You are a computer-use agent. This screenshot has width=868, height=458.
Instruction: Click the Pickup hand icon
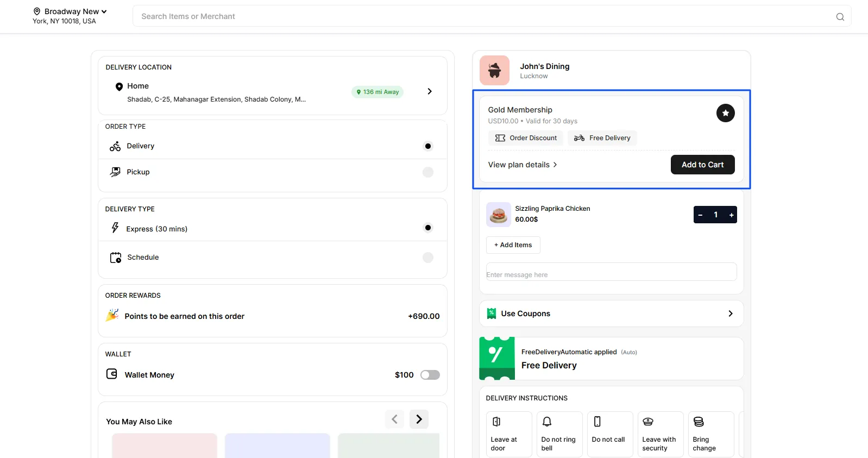[x=115, y=172]
